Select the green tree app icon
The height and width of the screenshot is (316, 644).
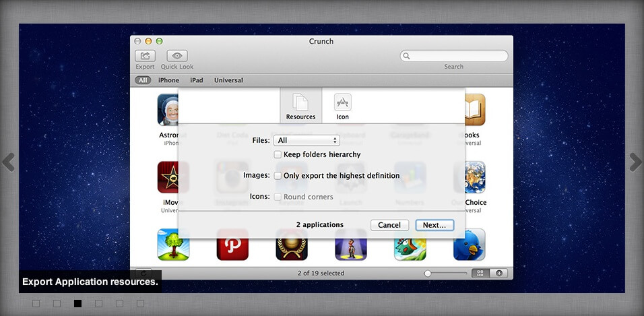(x=173, y=245)
